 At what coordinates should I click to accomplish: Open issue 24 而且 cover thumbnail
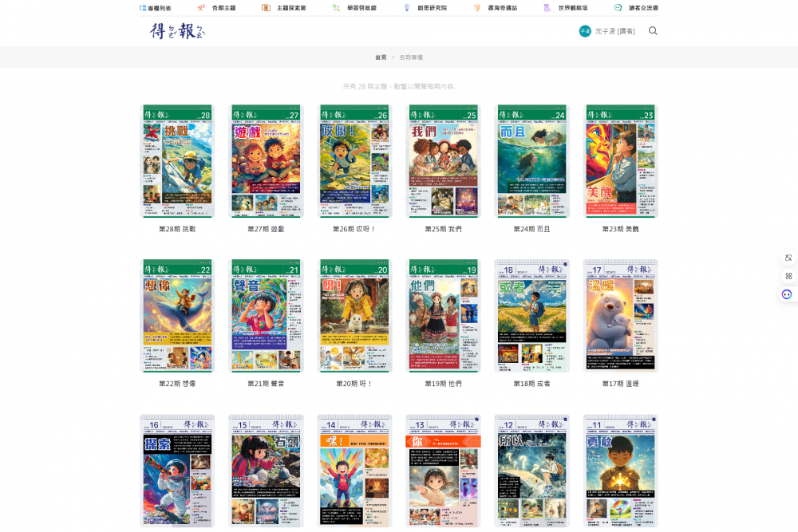click(x=532, y=161)
